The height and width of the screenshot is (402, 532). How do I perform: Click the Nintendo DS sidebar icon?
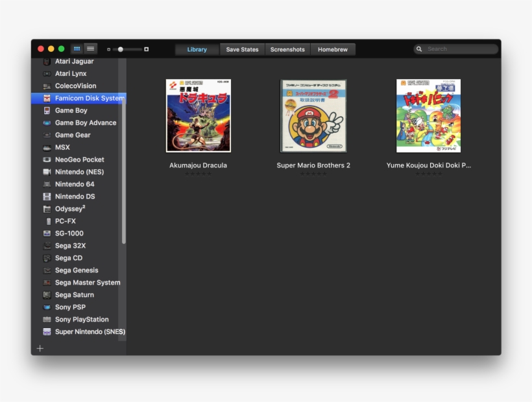pyautogui.click(x=47, y=196)
